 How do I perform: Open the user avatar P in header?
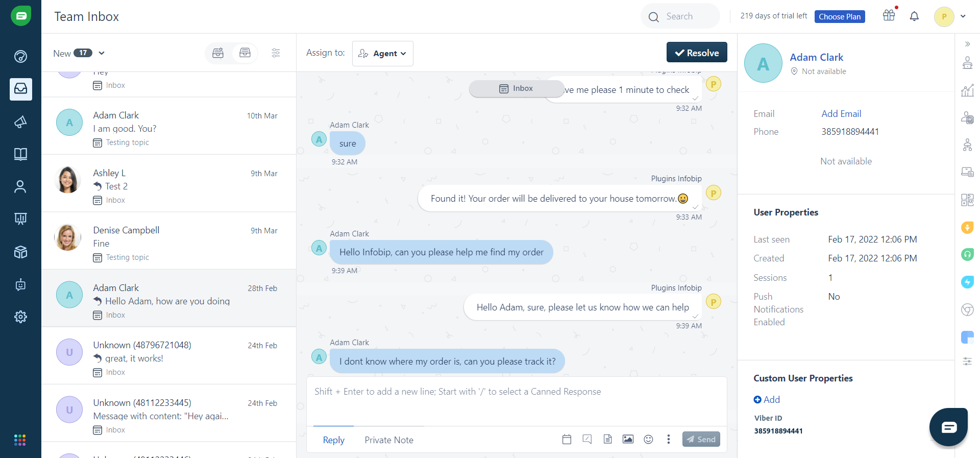(x=944, y=17)
